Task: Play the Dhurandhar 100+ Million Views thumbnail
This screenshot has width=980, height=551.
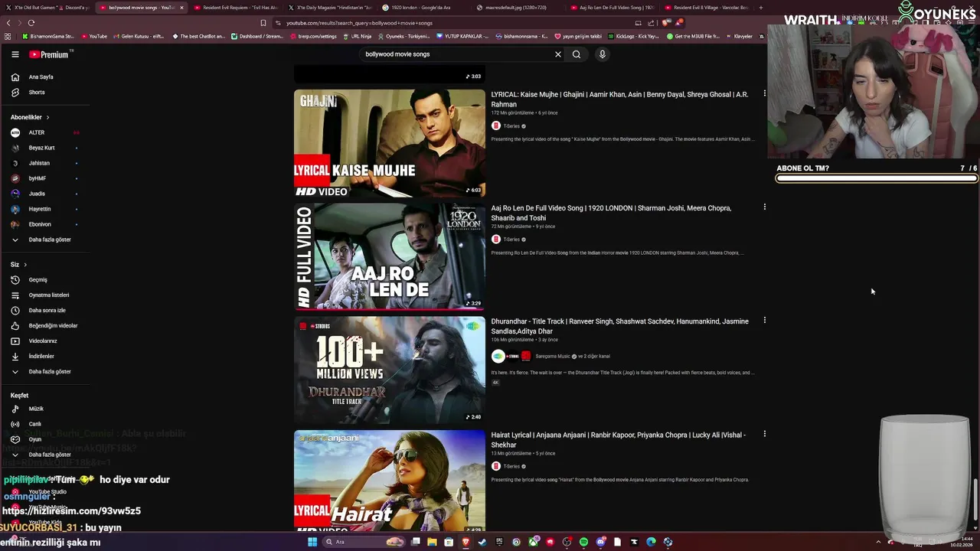Action: pos(390,370)
